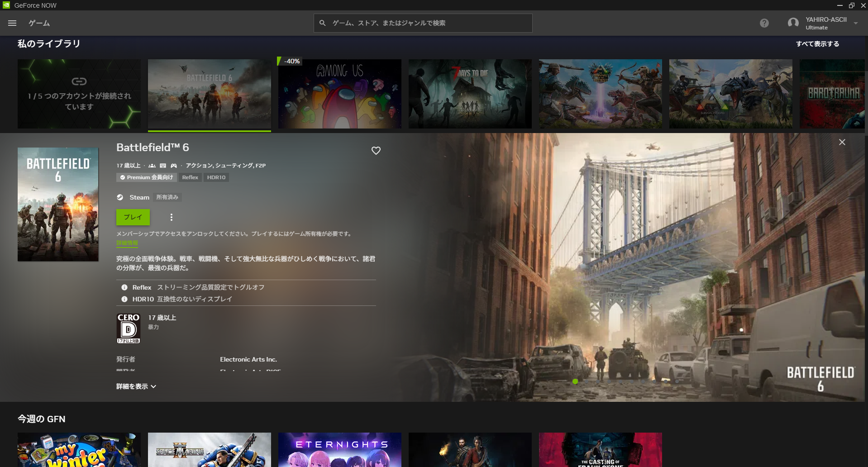The height and width of the screenshot is (467, 868).
Task: Click the Steam logo icon
Action: [120, 197]
